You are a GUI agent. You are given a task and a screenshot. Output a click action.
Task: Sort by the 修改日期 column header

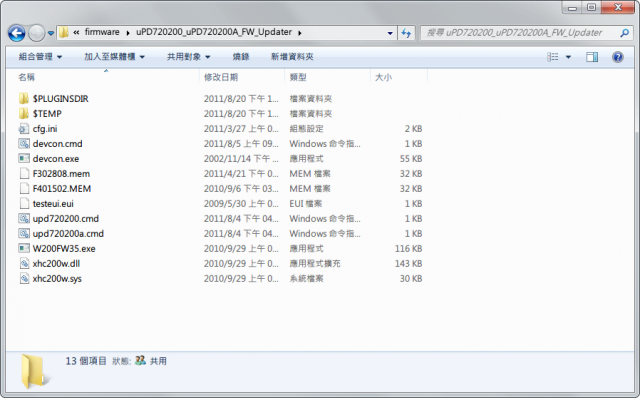(x=221, y=77)
